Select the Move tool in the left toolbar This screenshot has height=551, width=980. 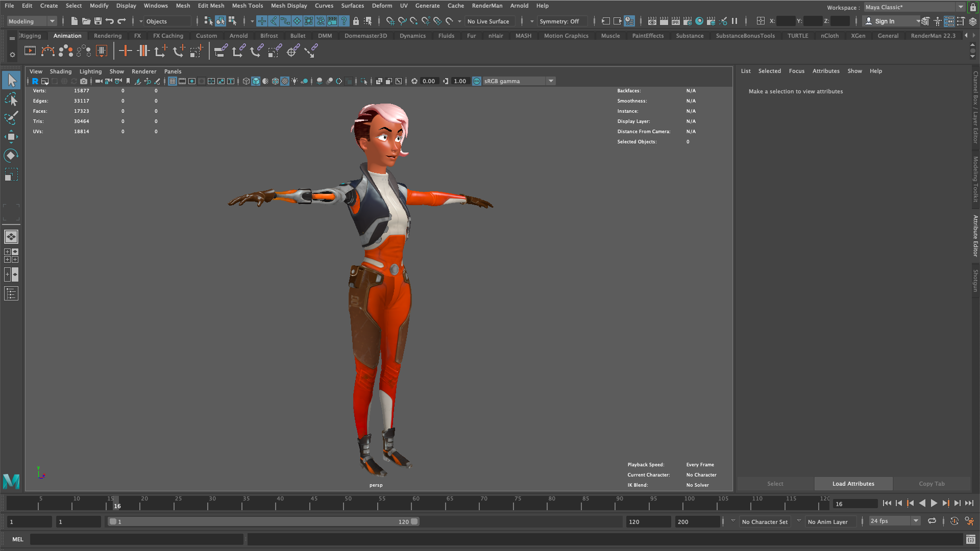11,137
